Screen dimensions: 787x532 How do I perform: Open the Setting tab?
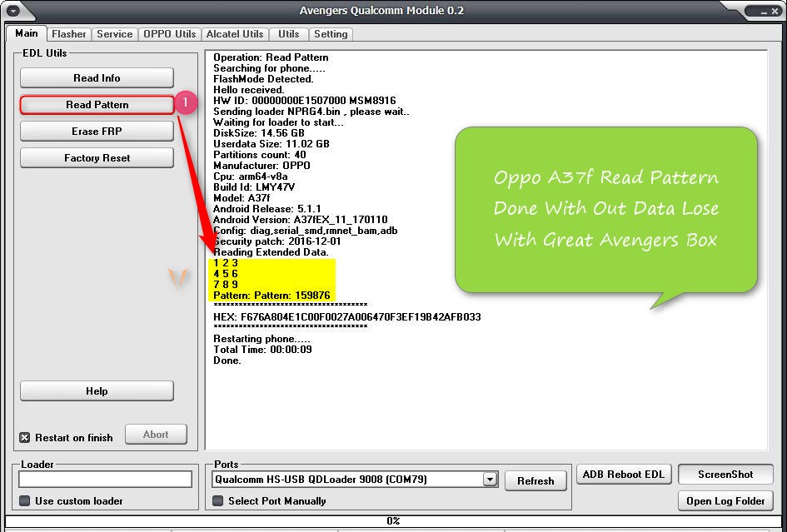(x=331, y=34)
